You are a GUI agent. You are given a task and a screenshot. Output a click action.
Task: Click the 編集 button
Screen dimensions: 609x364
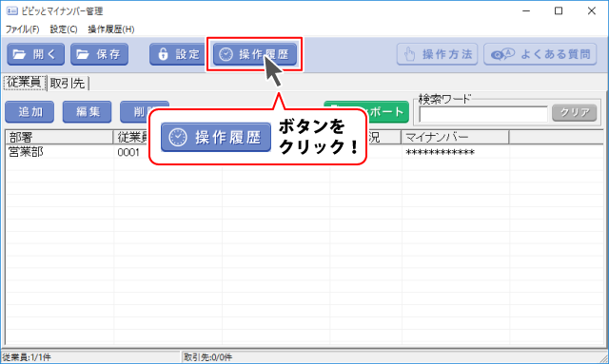[87, 112]
